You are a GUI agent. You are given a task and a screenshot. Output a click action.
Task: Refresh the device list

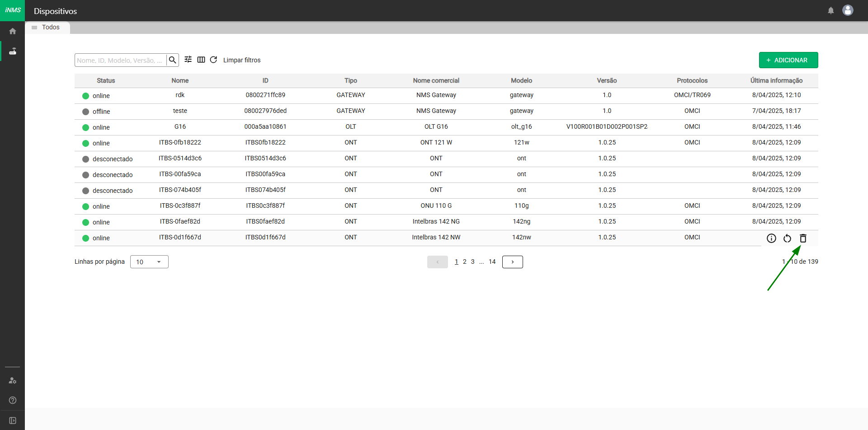tap(214, 60)
